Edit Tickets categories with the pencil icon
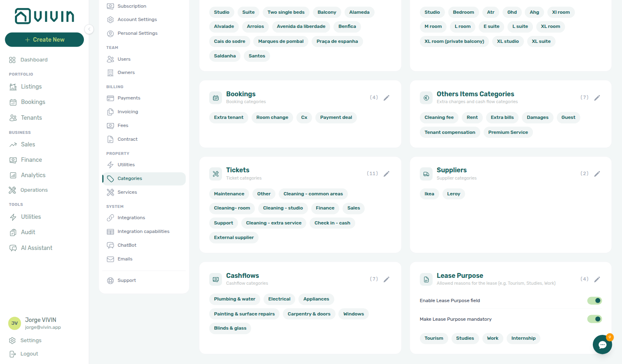This screenshot has height=364, width=622. [386, 174]
